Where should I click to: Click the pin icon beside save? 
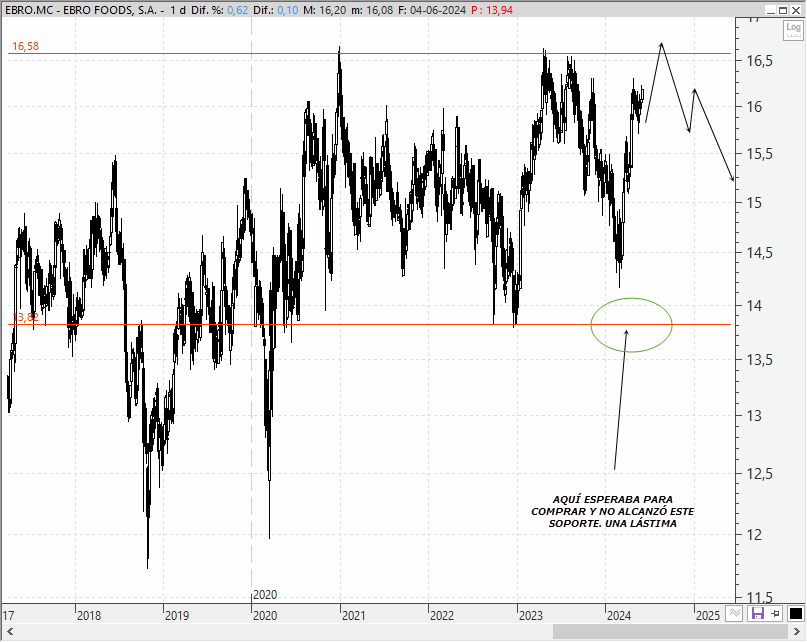775,613
